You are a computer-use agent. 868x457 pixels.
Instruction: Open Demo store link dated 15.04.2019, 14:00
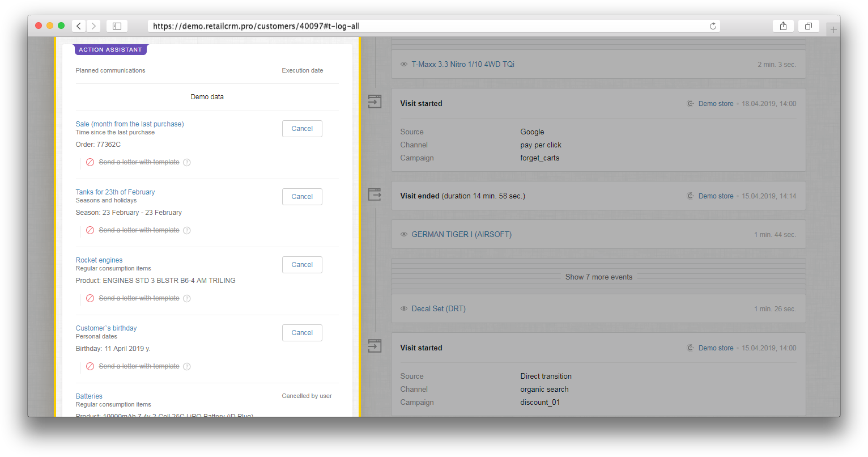point(716,348)
